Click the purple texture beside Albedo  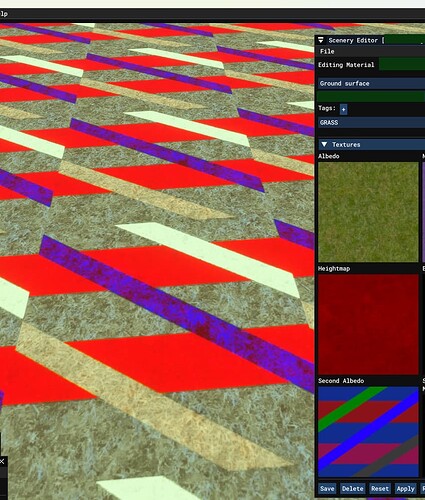click(x=423, y=212)
